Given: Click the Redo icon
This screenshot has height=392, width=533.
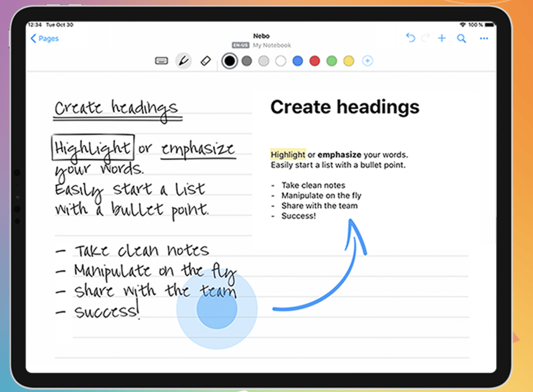Looking at the screenshot, I should coord(425,38).
